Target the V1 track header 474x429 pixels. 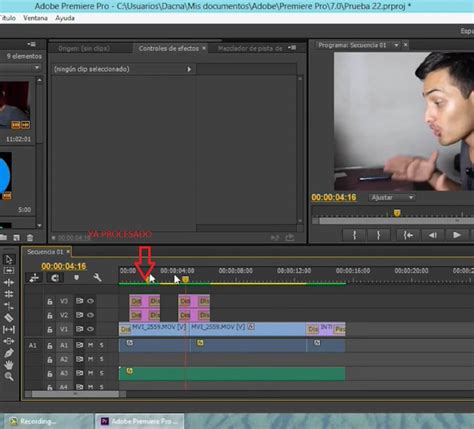[64, 329]
